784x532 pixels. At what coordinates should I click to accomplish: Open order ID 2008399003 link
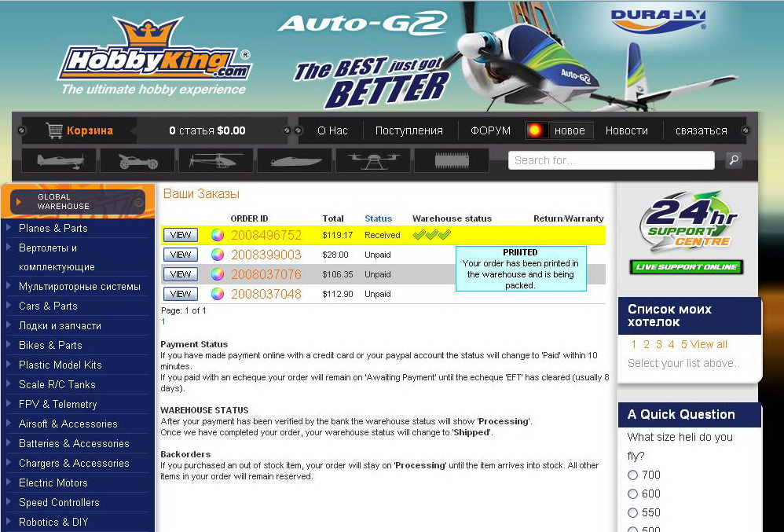coord(266,255)
